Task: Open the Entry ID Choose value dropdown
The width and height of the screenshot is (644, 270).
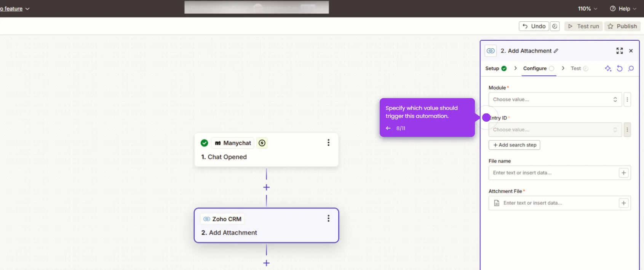Action: [555, 130]
